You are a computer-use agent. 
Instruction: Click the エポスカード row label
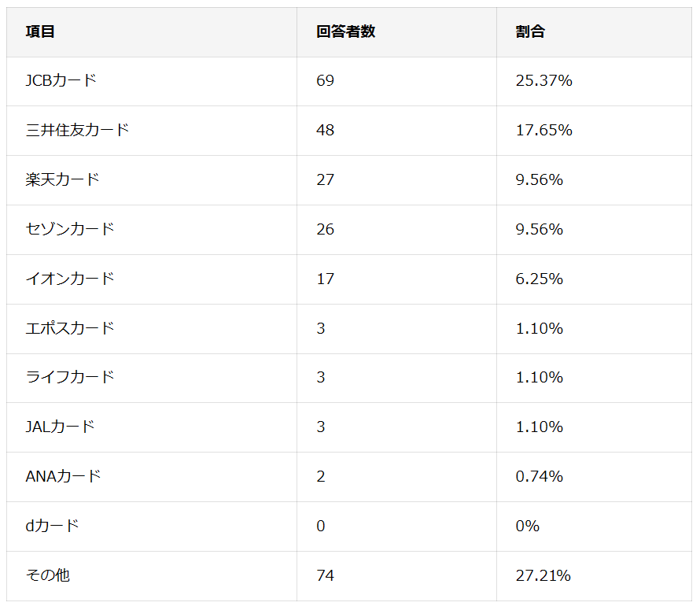tap(70, 328)
